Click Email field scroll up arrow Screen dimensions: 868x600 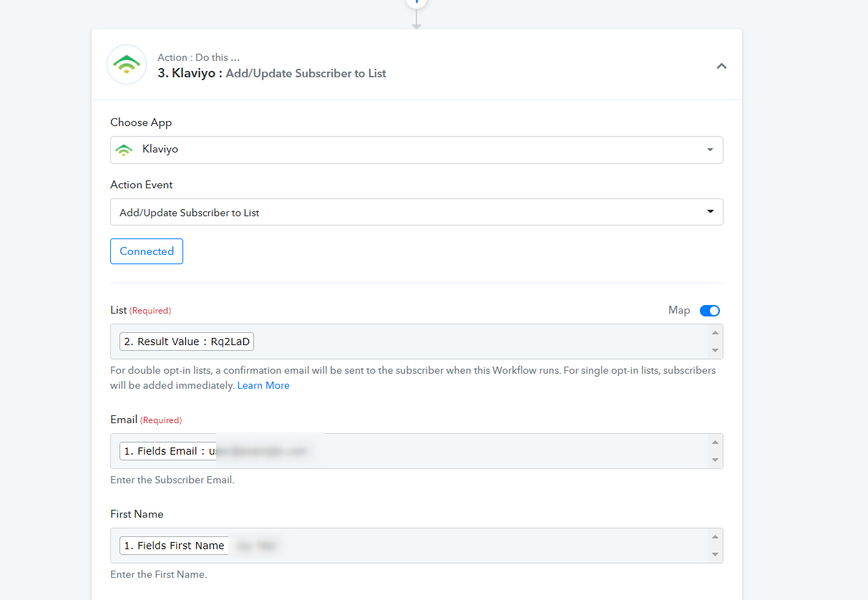click(x=715, y=442)
